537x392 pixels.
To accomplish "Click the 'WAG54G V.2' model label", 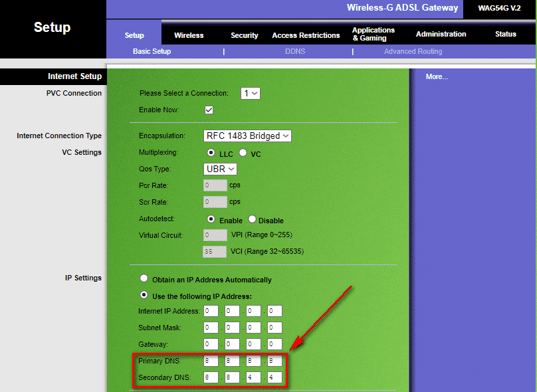I will coord(499,8).
